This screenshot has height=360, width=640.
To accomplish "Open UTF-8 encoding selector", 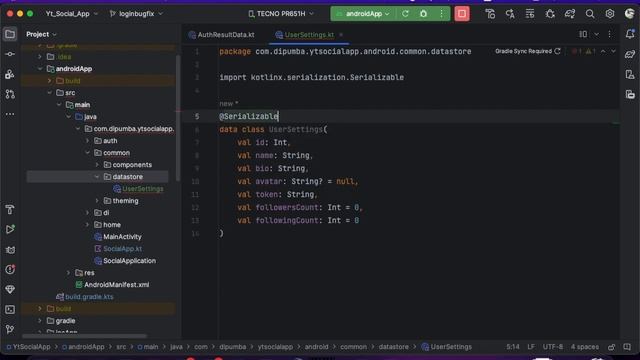I will pos(552,347).
